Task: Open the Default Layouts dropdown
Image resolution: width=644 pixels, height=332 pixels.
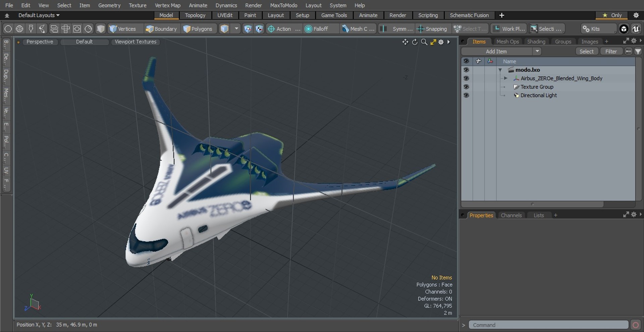Action: pyautogui.click(x=39, y=15)
